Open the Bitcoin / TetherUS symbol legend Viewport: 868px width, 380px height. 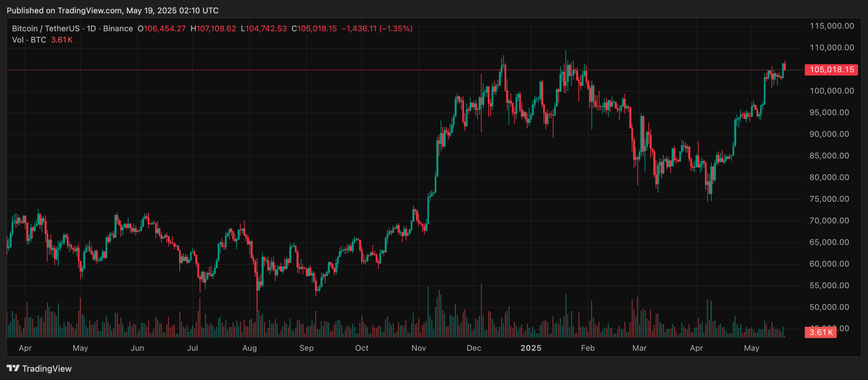[46, 28]
